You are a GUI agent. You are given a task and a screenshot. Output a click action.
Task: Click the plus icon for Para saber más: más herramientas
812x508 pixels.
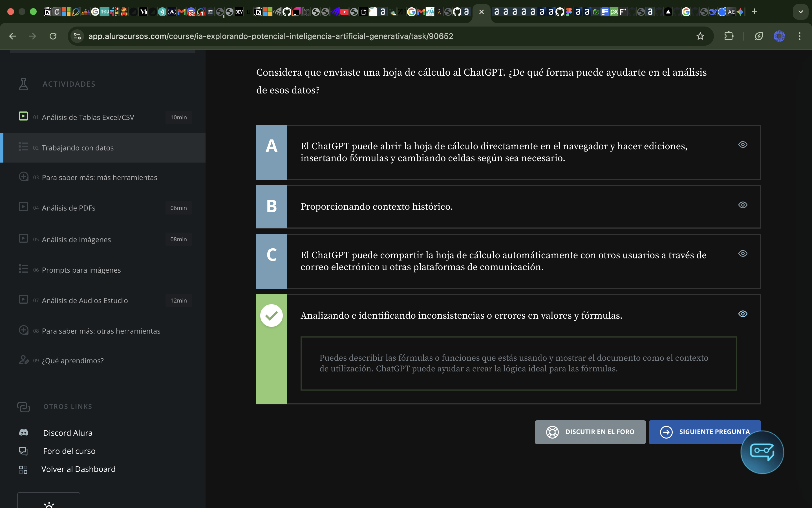pyautogui.click(x=23, y=176)
